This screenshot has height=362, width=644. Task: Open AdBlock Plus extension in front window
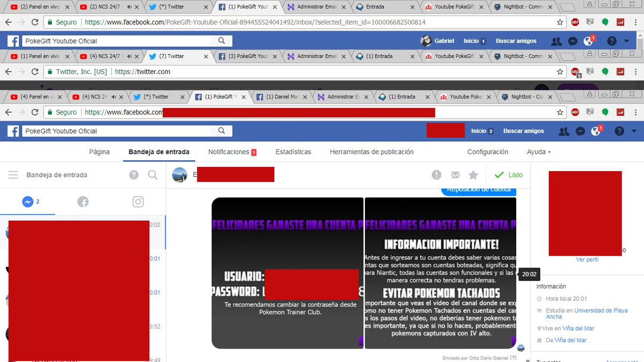[x=575, y=112]
